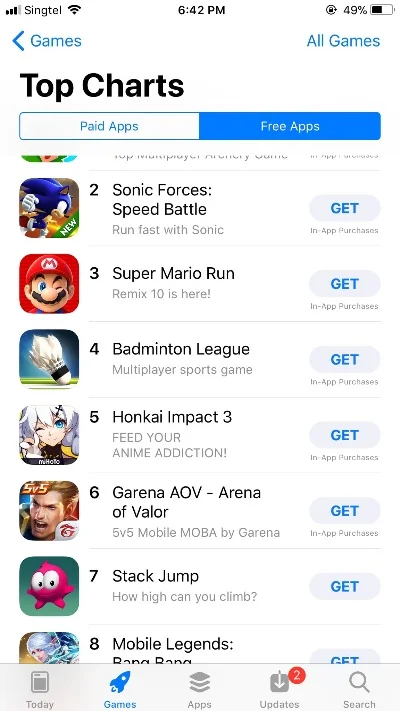Tap the Super Mario Run icon
The height and width of the screenshot is (711, 400).
pyautogui.click(x=49, y=283)
